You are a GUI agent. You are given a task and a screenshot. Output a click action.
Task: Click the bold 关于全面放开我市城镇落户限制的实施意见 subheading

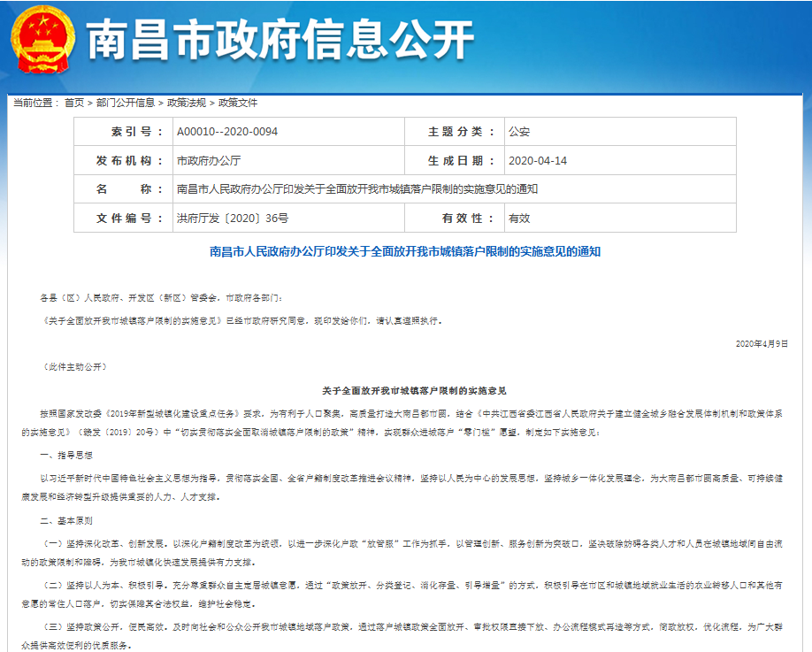(x=414, y=390)
